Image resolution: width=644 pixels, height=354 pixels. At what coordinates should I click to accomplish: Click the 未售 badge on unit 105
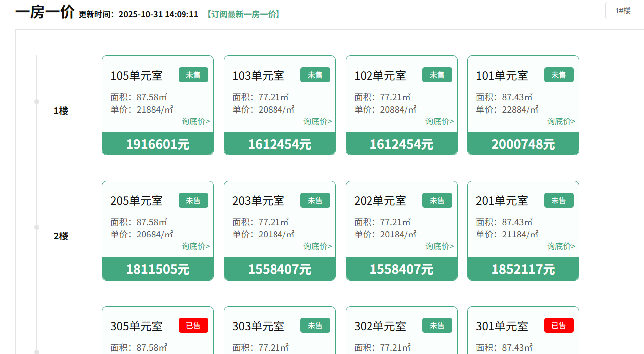coord(193,75)
